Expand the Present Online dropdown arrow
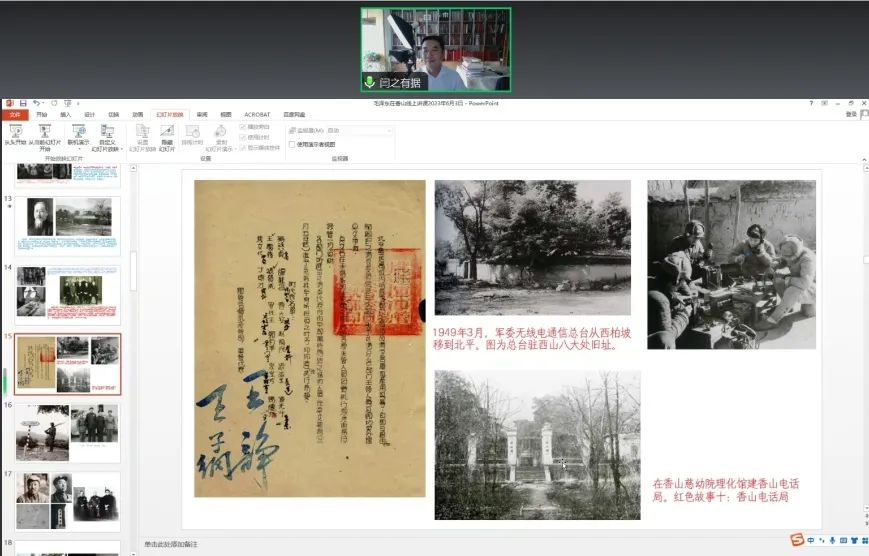This screenshot has width=869, height=556. click(x=79, y=150)
